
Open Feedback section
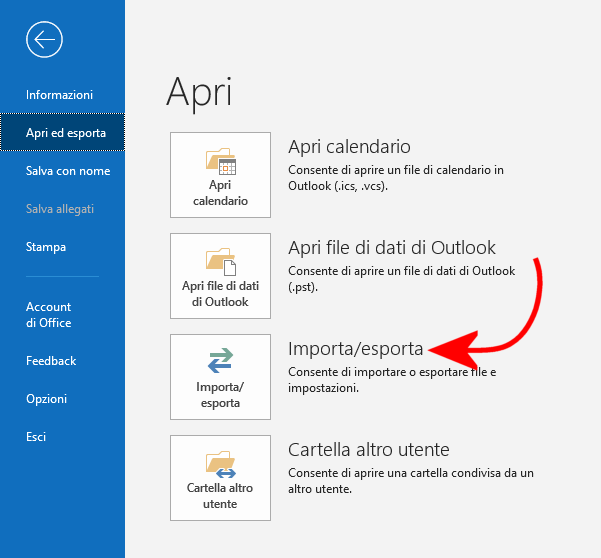pos(51,361)
